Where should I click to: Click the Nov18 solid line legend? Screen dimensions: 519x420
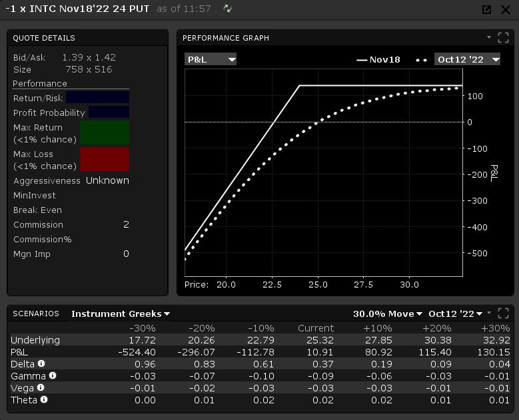(378, 59)
